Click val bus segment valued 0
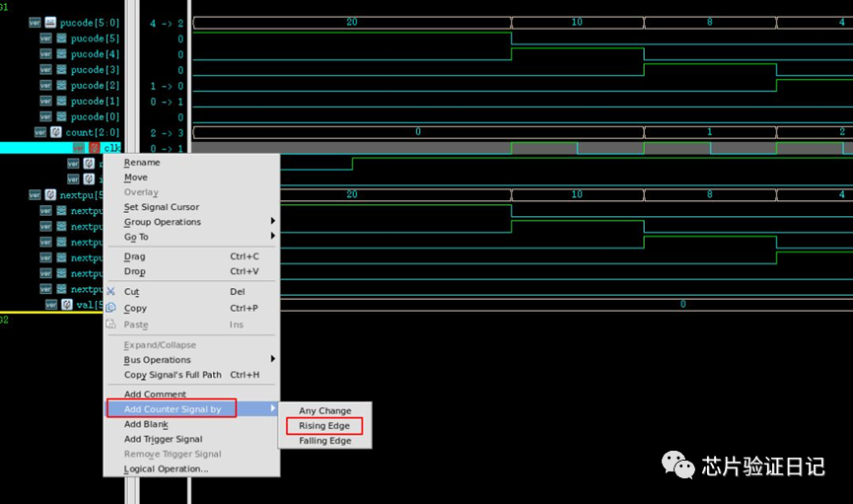This screenshot has width=853, height=504. coord(566,304)
